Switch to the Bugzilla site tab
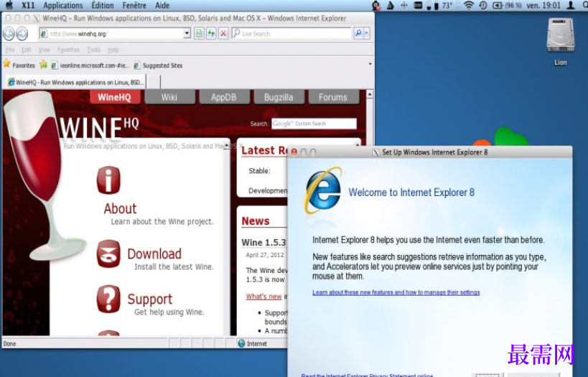Viewport: 588px width, 377px height. (x=279, y=97)
